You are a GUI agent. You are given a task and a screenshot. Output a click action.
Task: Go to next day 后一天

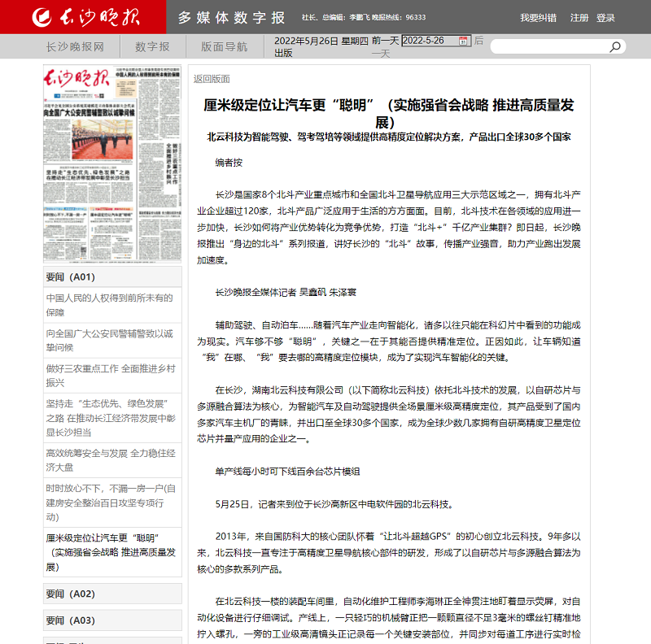click(478, 41)
